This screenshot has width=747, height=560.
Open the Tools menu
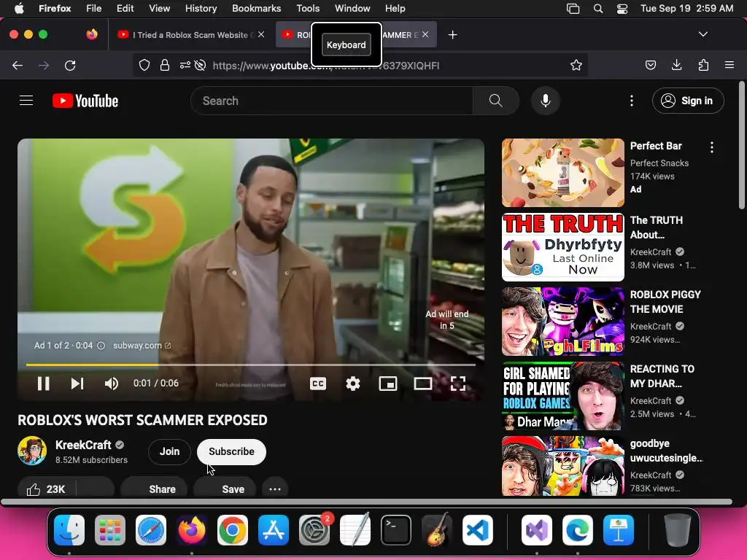coord(308,8)
